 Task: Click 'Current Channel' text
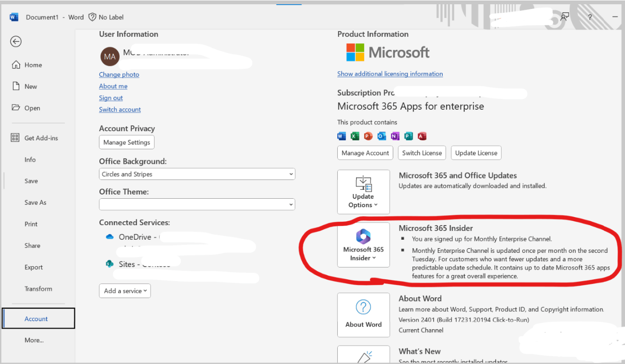tap(421, 330)
